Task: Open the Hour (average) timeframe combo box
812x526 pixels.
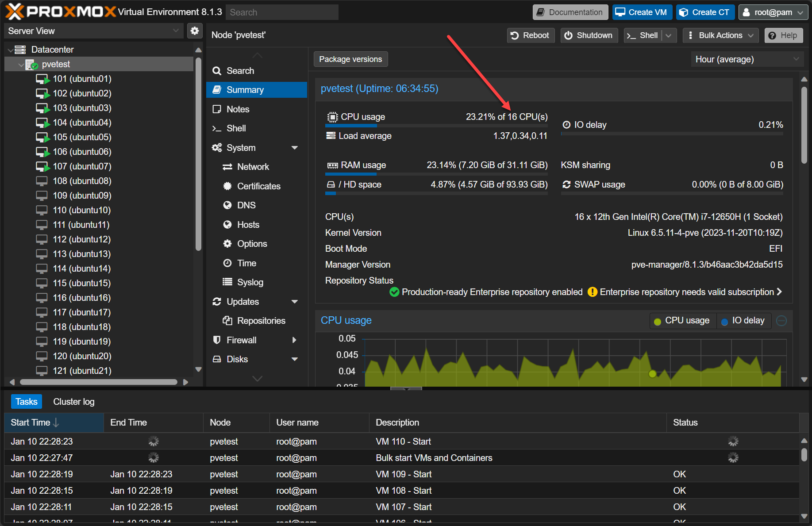Action: click(x=747, y=59)
